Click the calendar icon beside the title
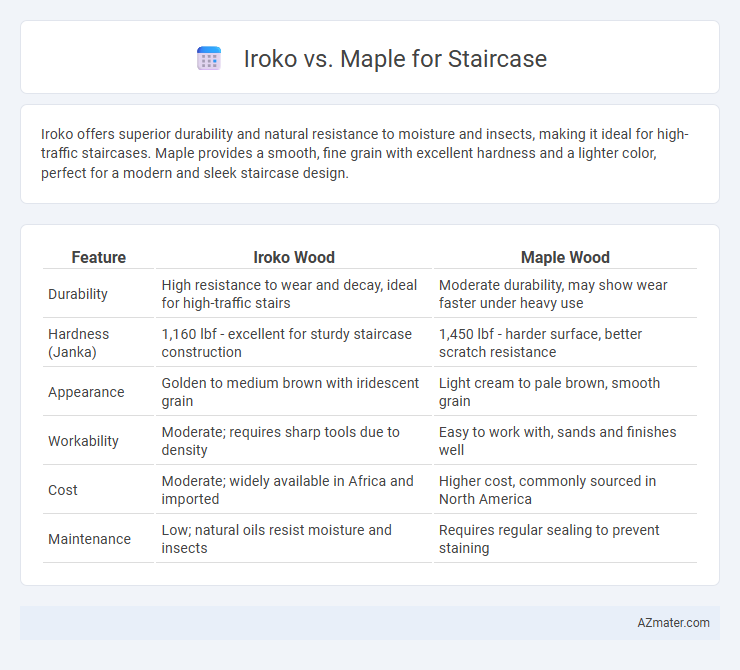 coord(209,59)
